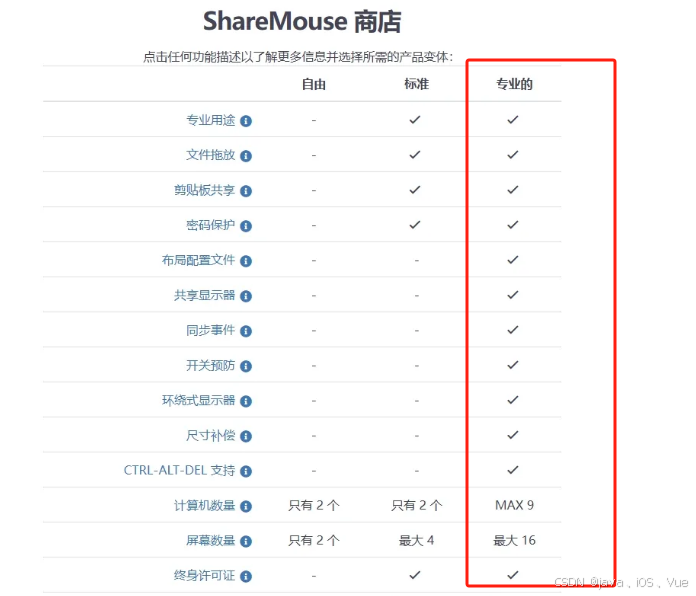This screenshot has width=696, height=596.
Task: Open the 文件拖放 feature description
Action: [x=210, y=155]
